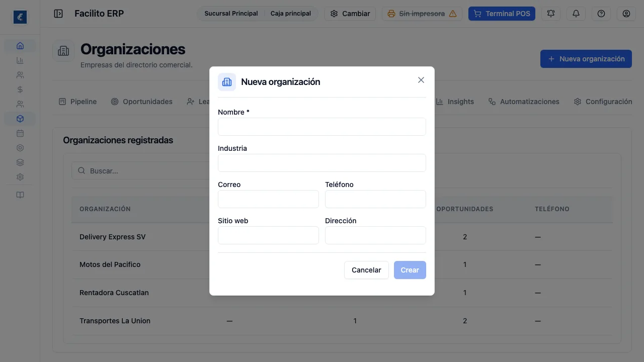
Task: Select the Delivery Express SV row name
Action: coord(113,237)
